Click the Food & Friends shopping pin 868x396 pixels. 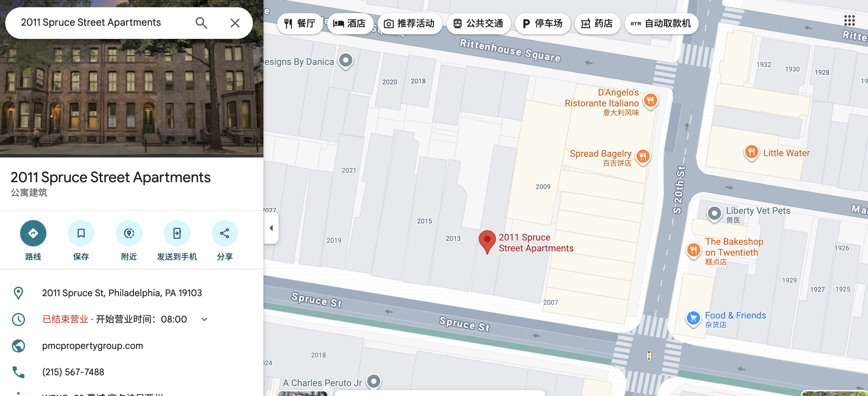tap(693, 318)
